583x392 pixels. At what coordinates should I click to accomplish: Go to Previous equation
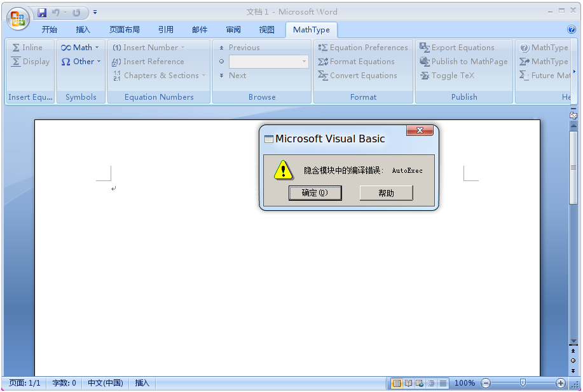[240, 48]
